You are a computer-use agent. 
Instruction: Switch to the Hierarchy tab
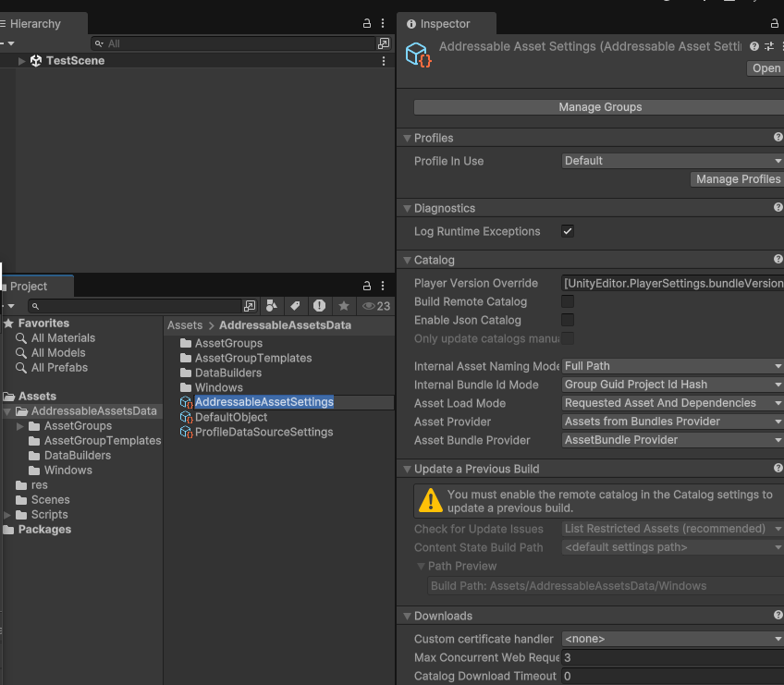43,23
